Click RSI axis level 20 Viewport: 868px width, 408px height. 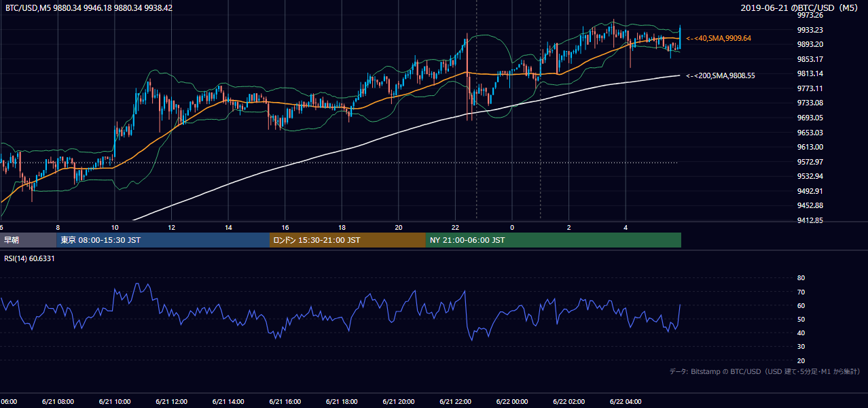point(801,360)
